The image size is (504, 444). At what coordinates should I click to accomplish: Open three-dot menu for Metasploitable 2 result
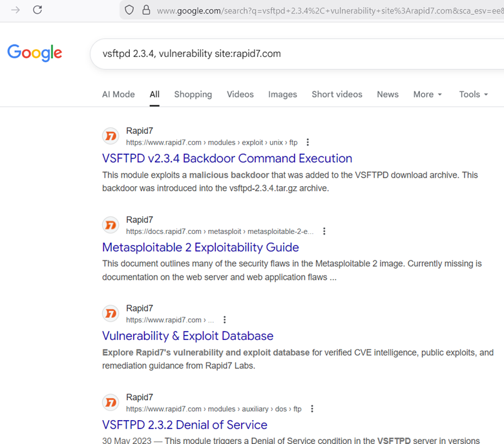[324, 231]
